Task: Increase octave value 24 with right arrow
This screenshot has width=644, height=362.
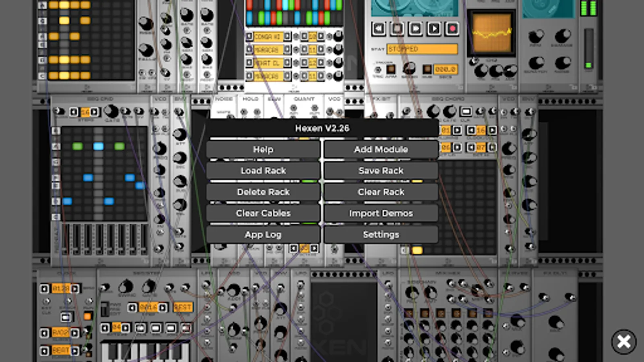Action: click(x=126, y=328)
